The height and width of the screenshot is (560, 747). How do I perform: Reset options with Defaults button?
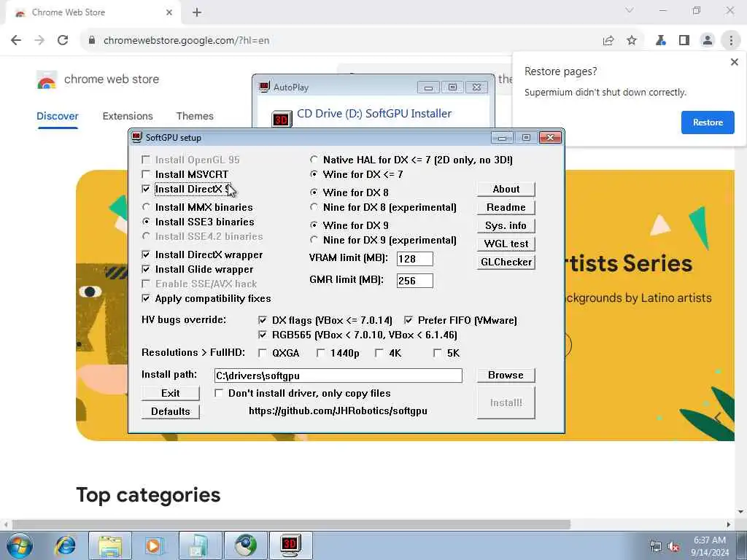(x=171, y=411)
